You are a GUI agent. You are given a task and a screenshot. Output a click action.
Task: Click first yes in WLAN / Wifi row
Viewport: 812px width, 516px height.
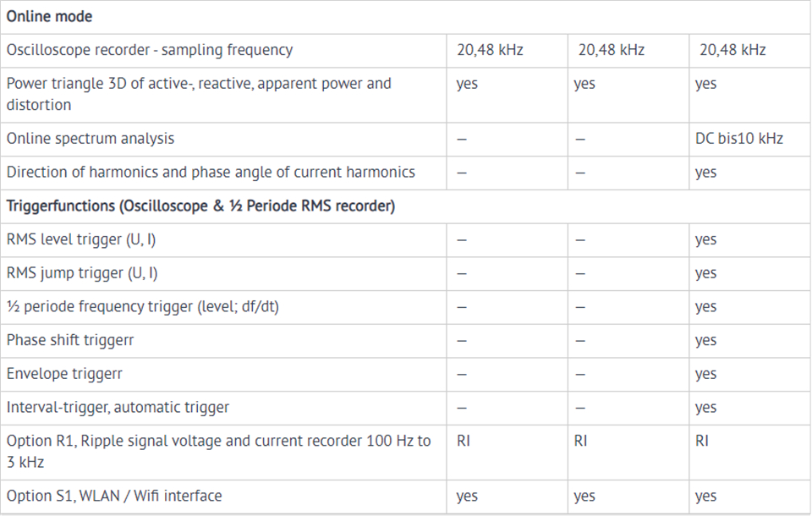point(467,497)
